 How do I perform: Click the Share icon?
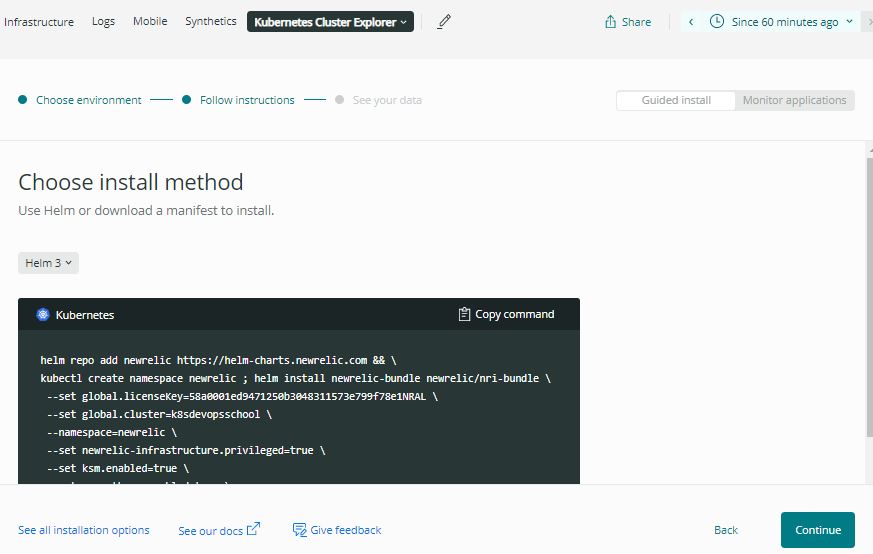610,22
